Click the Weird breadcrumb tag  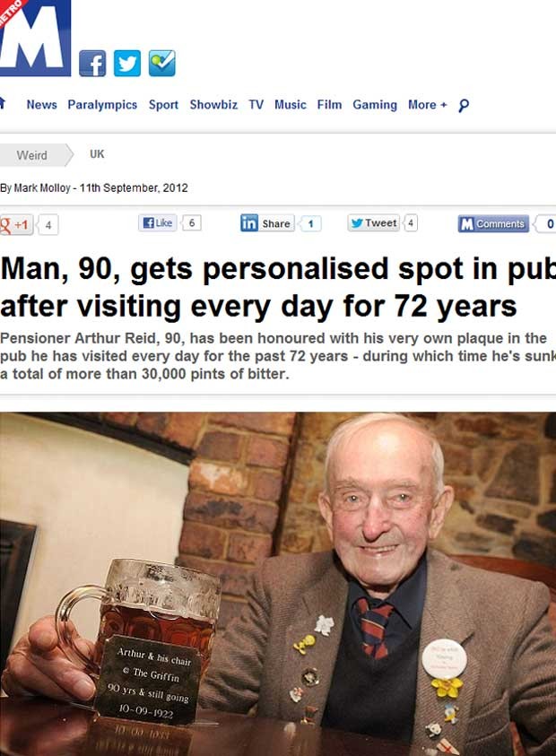[x=31, y=155]
